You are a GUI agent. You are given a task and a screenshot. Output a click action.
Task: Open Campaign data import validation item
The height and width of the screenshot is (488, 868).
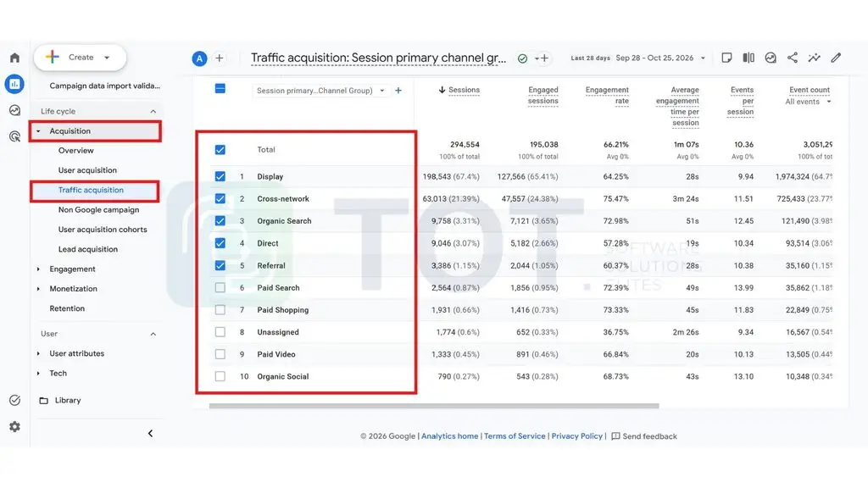[104, 86]
